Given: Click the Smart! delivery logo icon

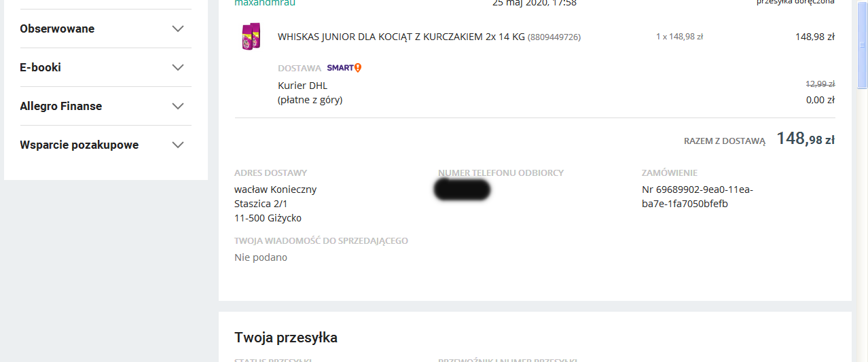Looking at the screenshot, I should click(x=344, y=68).
